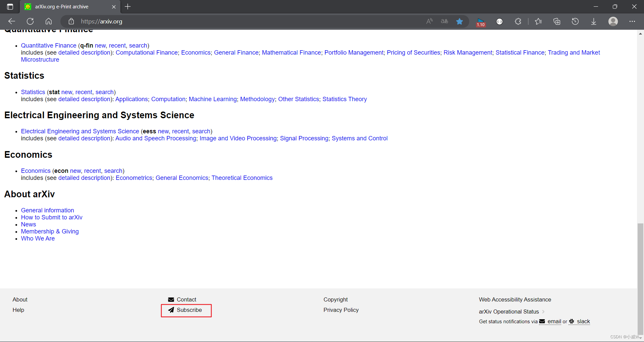Open Trading and Market Microstructure link

[574, 53]
